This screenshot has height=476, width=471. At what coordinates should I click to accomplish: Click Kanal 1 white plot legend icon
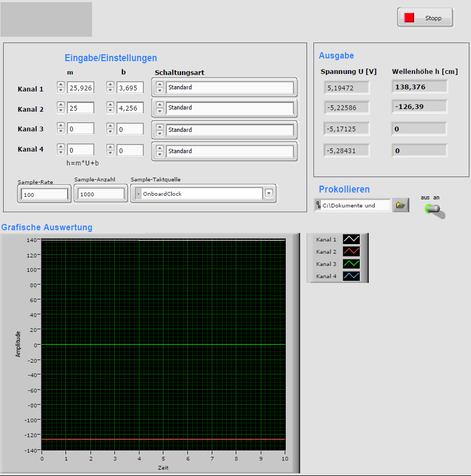pyautogui.click(x=351, y=239)
